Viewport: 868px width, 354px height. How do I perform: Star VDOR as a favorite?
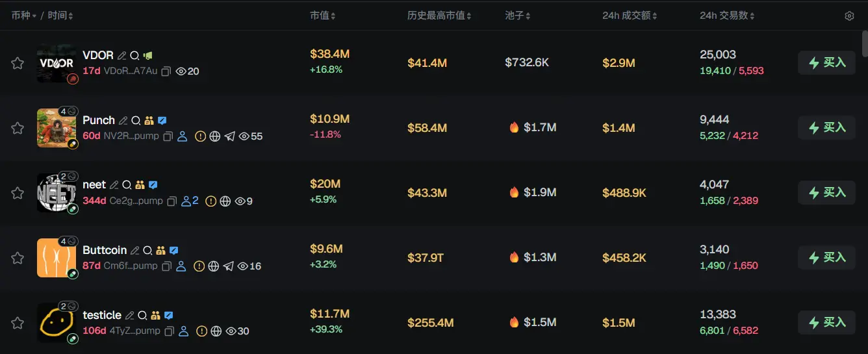[x=18, y=63]
